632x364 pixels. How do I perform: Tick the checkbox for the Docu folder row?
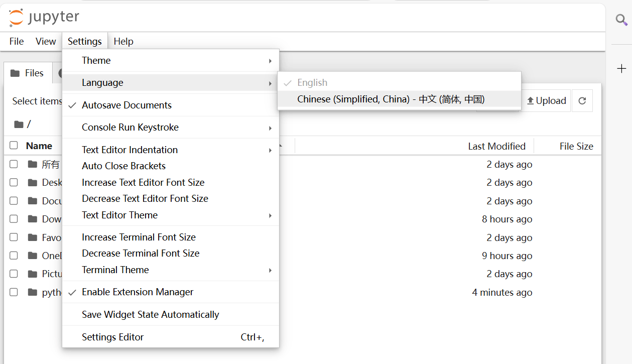14,201
